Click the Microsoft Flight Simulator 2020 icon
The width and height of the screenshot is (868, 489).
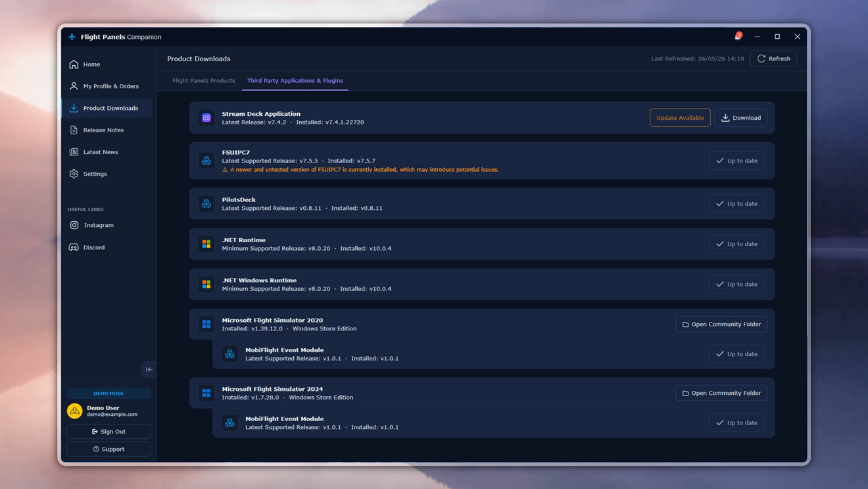click(206, 324)
